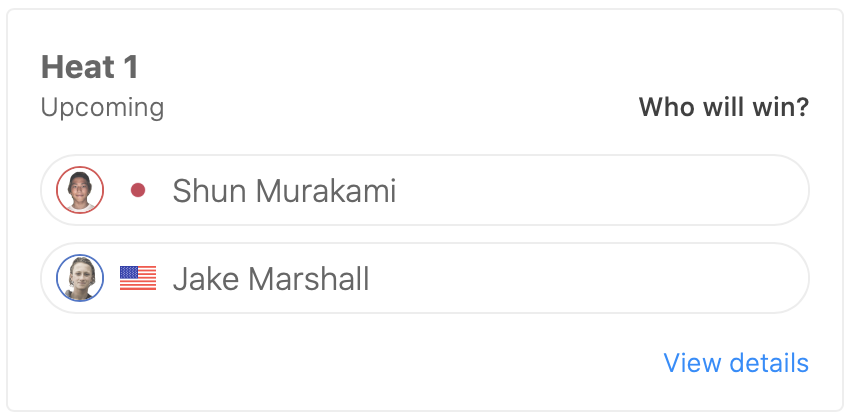Click the Upcoming status label
Screen dimensions: 850x416
(x=102, y=107)
